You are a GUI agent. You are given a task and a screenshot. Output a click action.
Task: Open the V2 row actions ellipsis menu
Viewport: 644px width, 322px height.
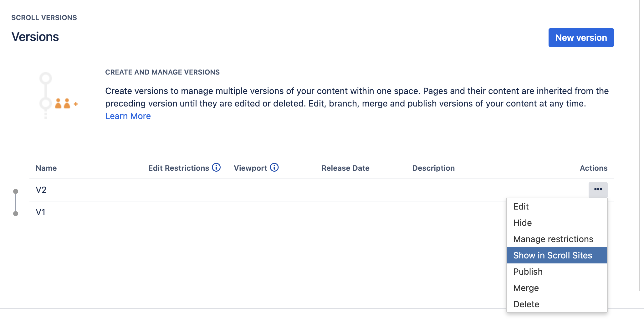[x=598, y=190]
